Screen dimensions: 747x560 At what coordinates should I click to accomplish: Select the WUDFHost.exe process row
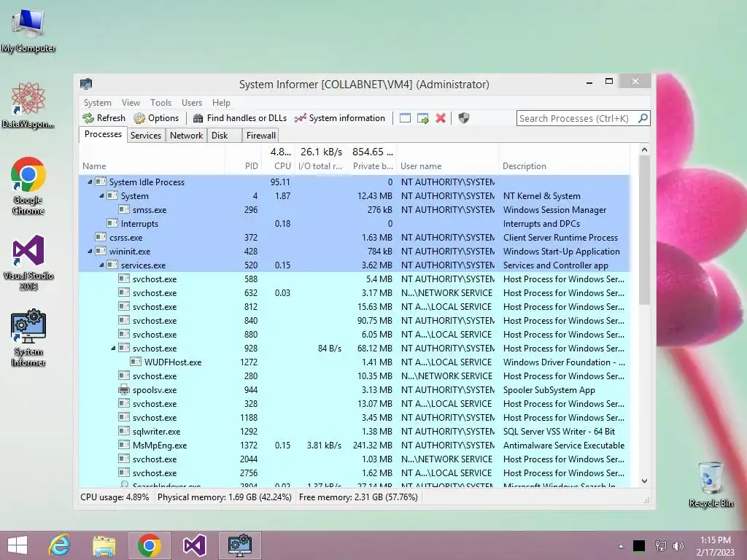pyautogui.click(x=355, y=362)
